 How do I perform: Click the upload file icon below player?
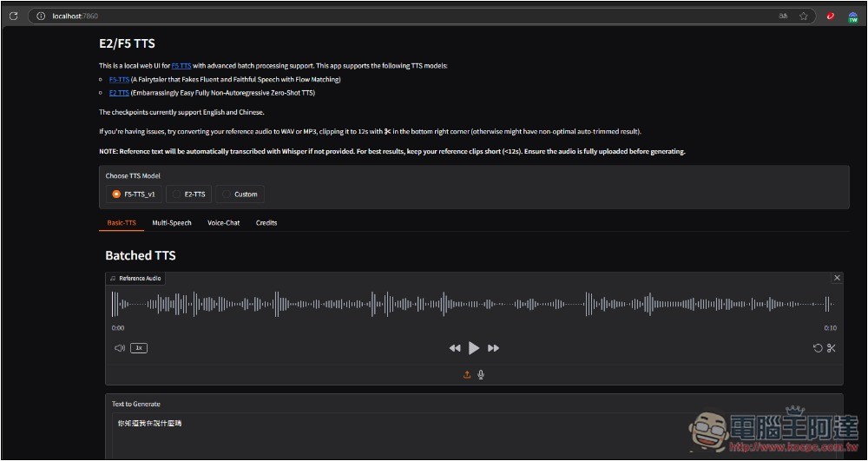pos(467,375)
